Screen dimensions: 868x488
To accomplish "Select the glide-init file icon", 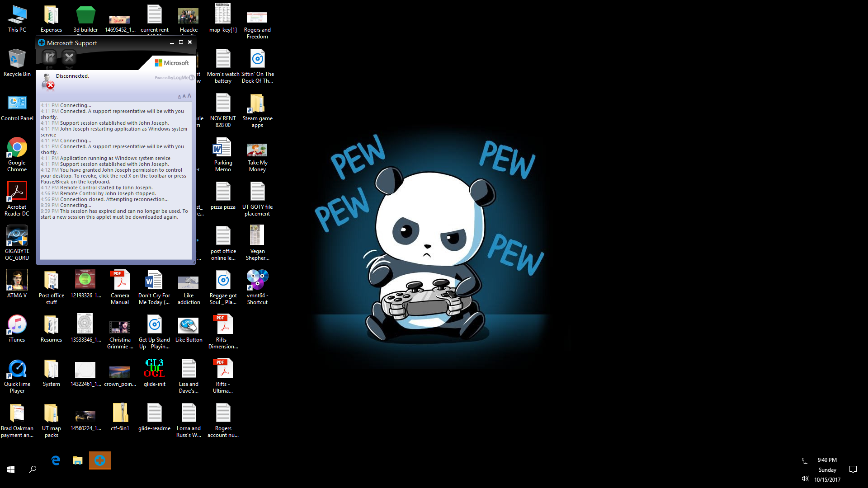I will click(x=154, y=372).
